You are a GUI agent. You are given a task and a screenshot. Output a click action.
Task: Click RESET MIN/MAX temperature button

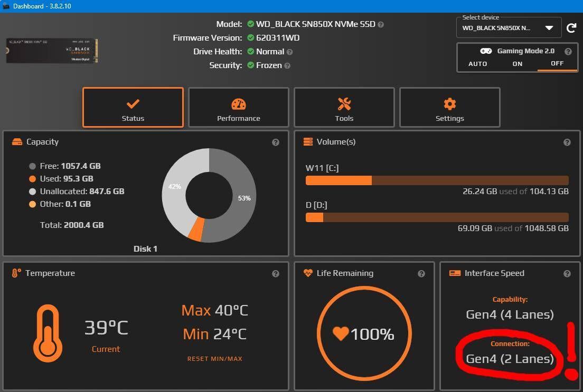215,359
